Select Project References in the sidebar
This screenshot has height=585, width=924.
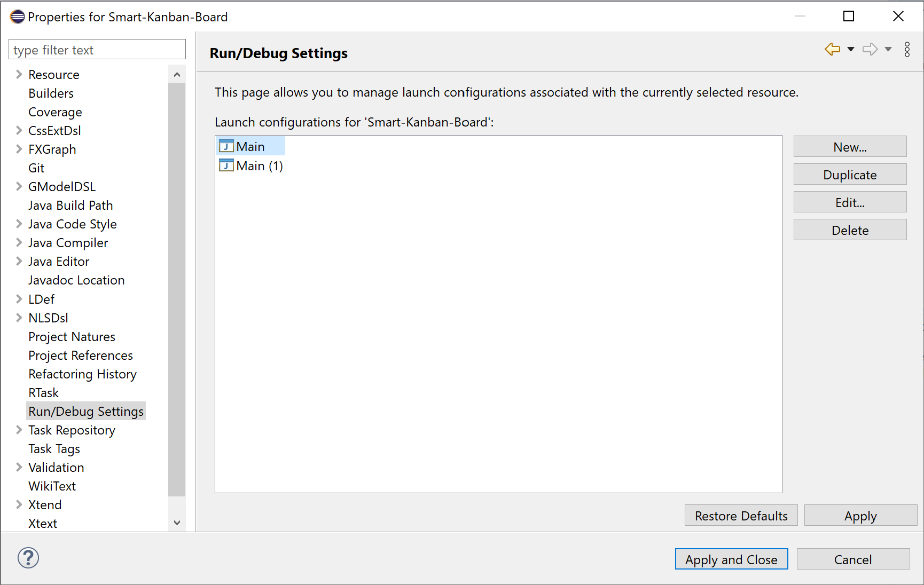point(81,355)
